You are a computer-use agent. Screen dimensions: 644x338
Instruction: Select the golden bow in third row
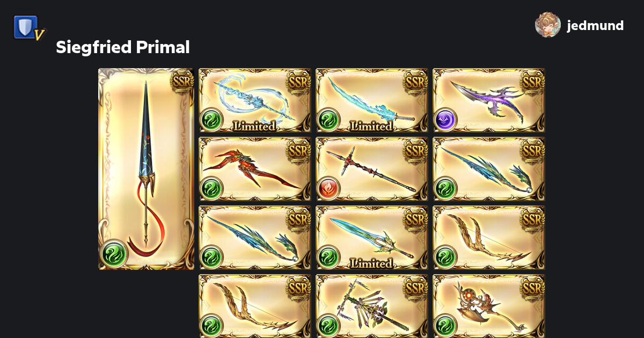489,238
